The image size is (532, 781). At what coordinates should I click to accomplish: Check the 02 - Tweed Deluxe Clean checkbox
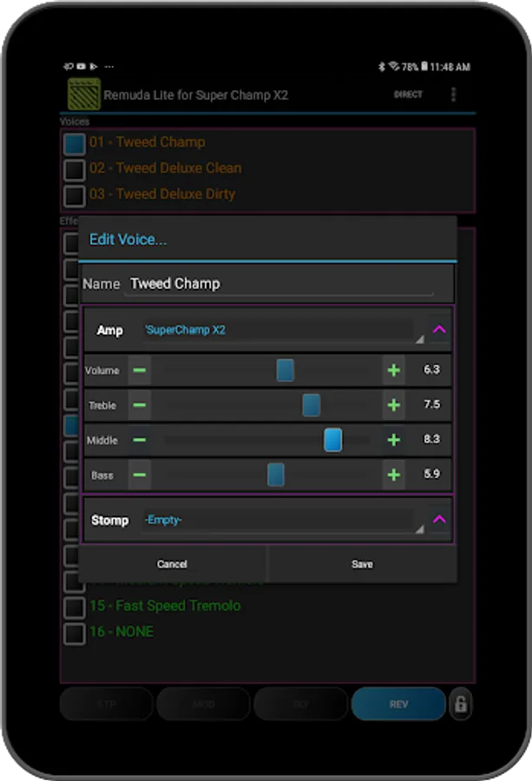(75, 169)
